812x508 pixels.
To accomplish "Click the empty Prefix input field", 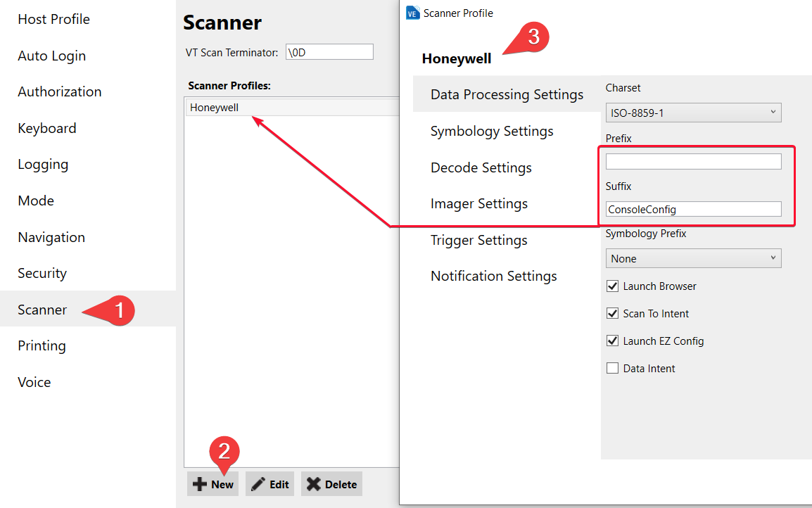I will 693,160.
